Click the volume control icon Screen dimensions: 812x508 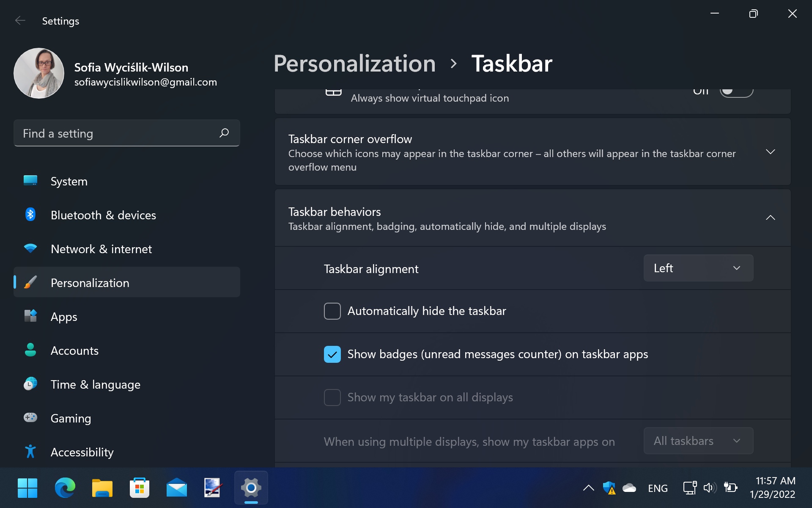(710, 488)
